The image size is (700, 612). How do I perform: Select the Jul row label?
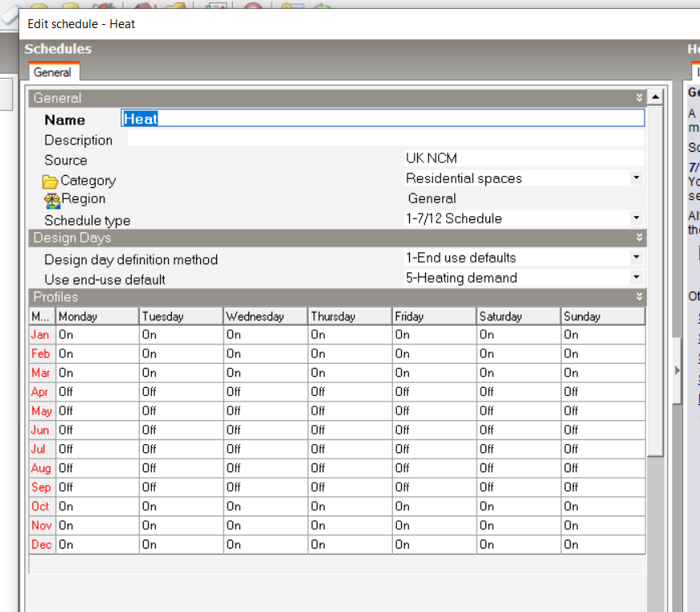click(43, 449)
